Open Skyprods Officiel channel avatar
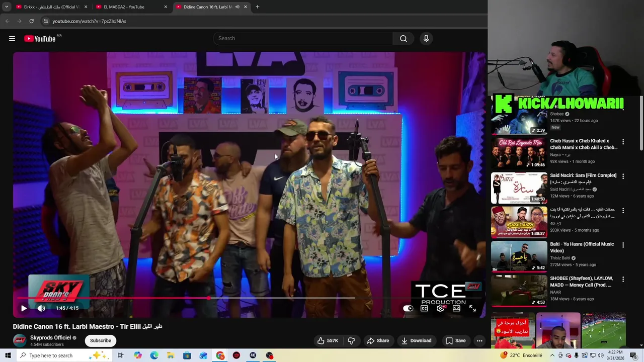 coord(20,340)
